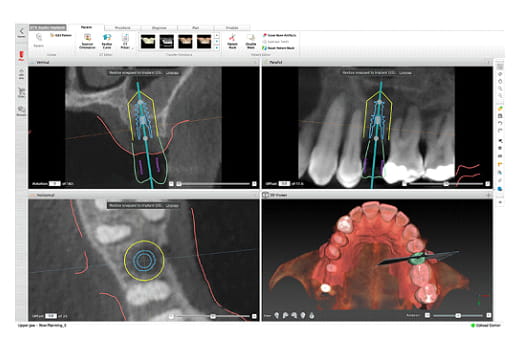This screenshot has height=360, width=520.
Task: Toggle the Disable Mask ribbon button
Action: point(251,41)
